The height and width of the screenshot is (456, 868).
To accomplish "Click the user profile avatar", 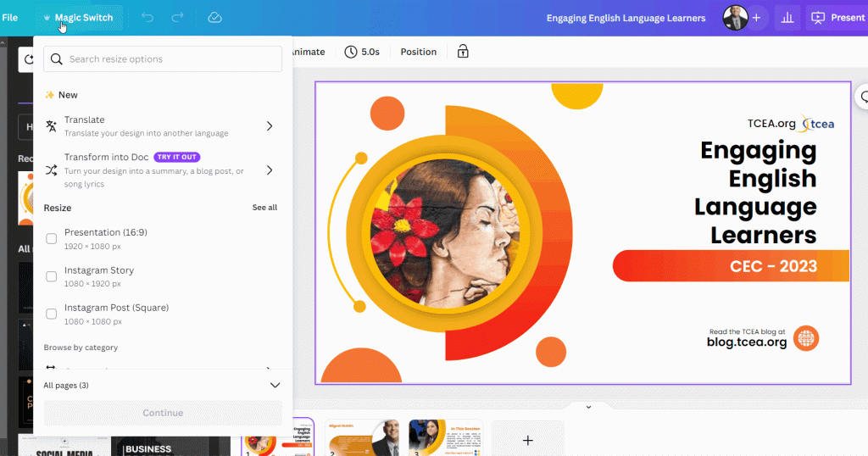I will click(x=734, y=18).
